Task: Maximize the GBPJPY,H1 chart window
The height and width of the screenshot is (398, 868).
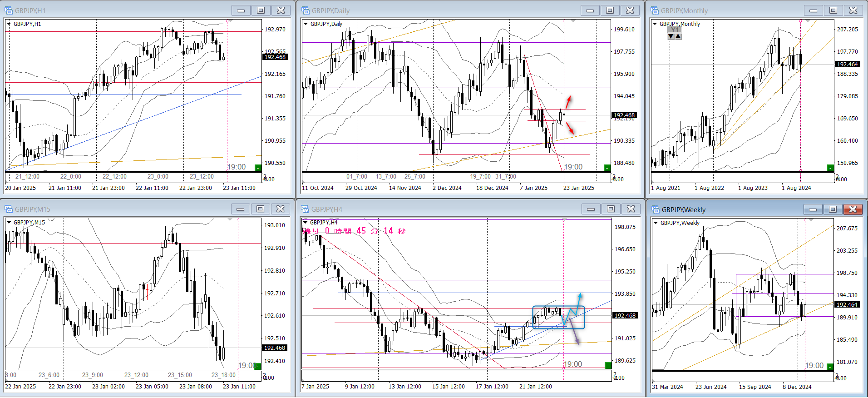Action: [x=261, y=10]
